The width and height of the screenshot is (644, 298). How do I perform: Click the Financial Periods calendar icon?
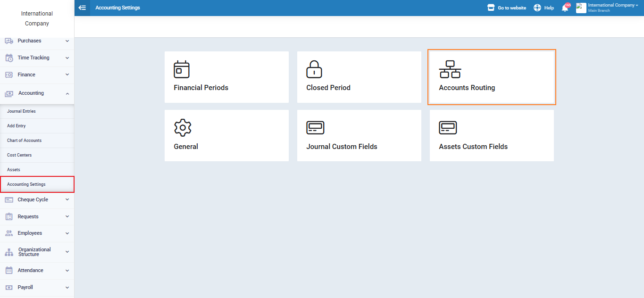[x=182, y=69]
